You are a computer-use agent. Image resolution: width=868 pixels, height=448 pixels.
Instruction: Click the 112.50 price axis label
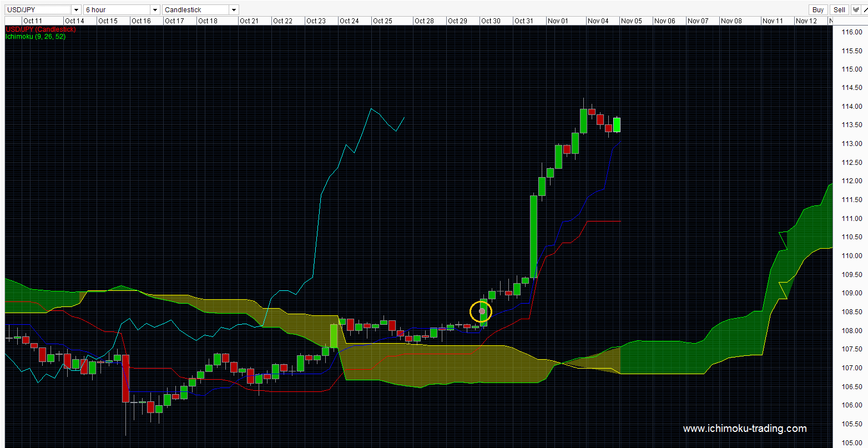pos(852,163)
